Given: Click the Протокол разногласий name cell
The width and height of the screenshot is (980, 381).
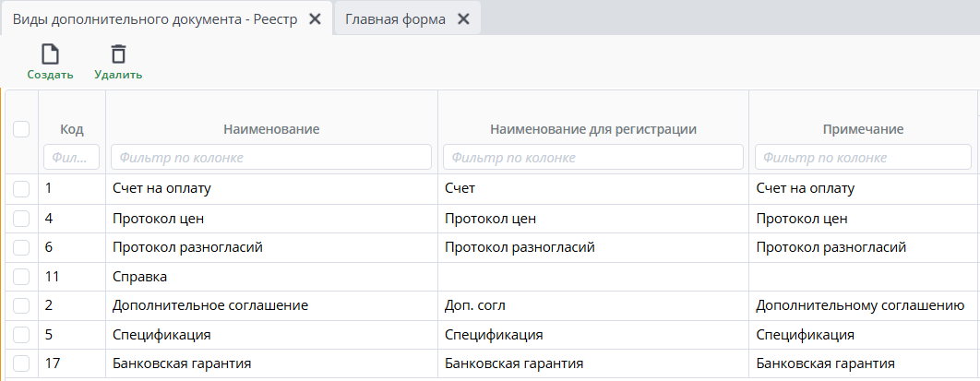Looking at the screenshot, I should (188, 247).
